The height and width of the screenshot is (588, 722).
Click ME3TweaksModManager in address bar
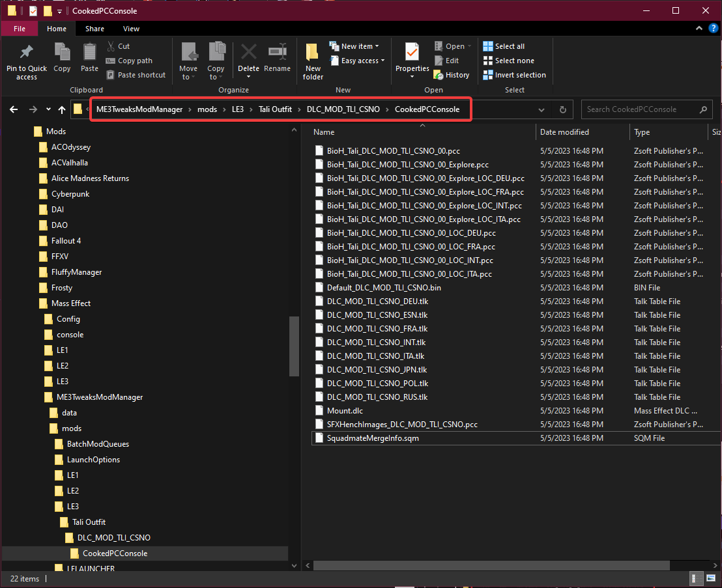(139, 109)
